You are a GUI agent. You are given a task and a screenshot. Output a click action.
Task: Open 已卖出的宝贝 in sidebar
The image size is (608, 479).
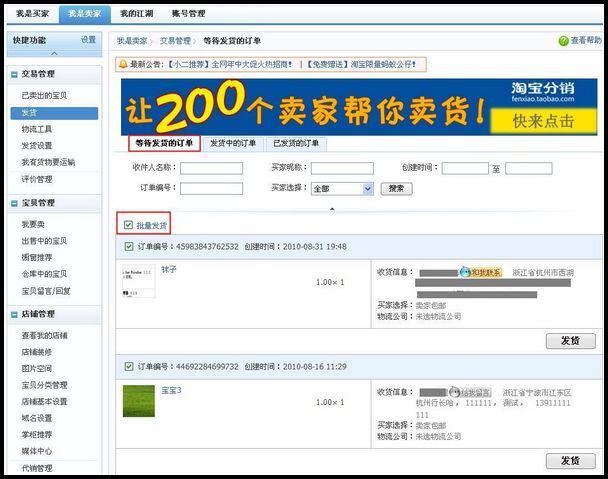[x=44, y=95]
